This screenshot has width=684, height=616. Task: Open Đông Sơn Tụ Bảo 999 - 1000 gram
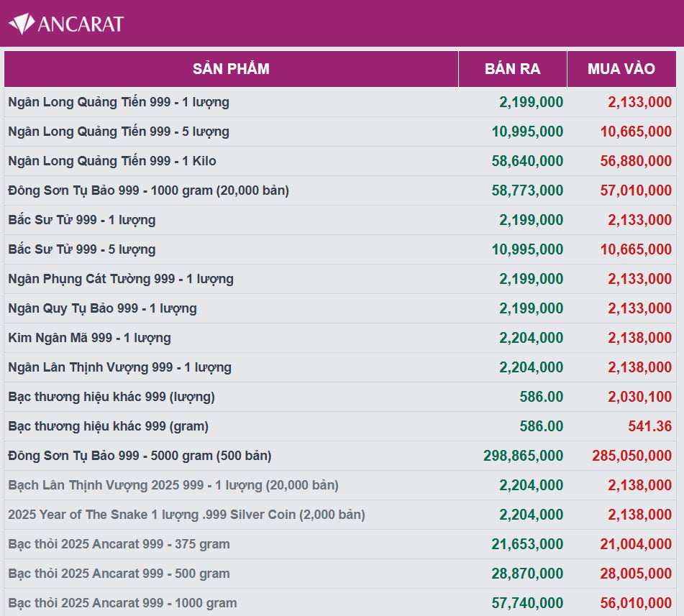149,190
